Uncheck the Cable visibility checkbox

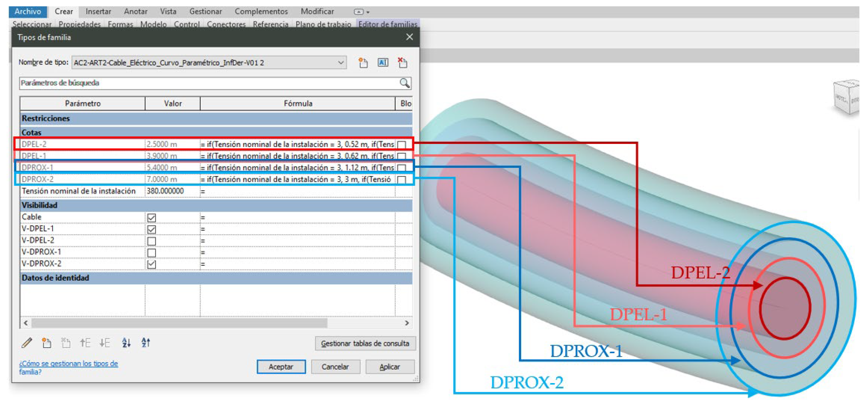tap(152, 218)
